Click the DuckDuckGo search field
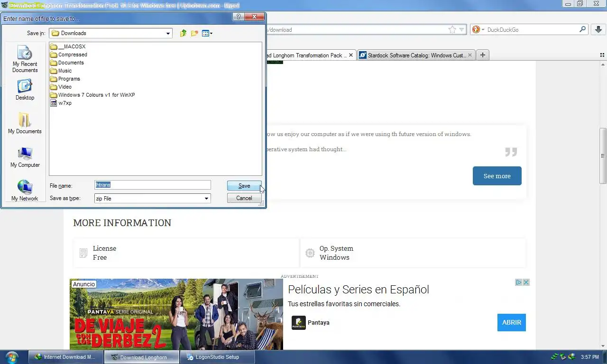Image resolution: width=607 pixels, height=364 pixels. click(531, 29)
